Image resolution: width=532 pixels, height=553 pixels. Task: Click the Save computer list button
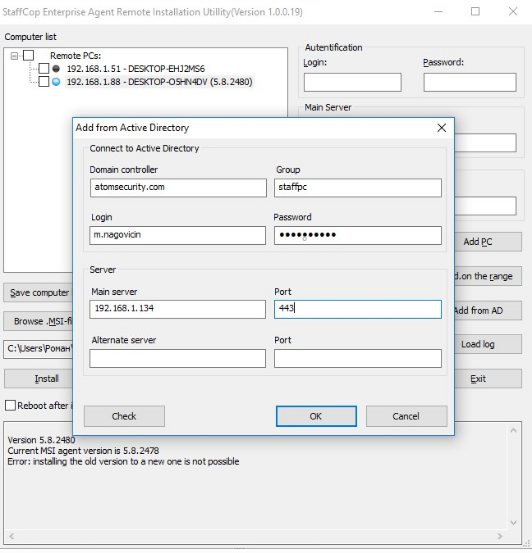pos(38,293)
